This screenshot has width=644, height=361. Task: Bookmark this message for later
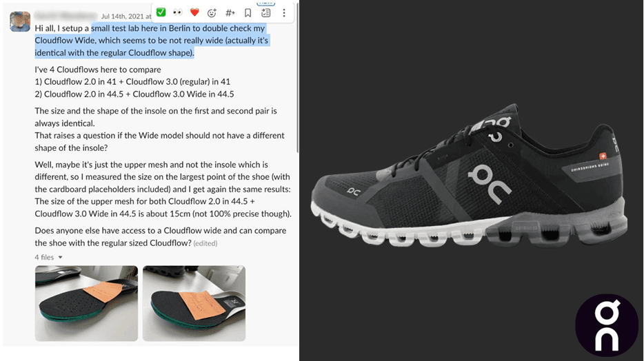[248, 12]
